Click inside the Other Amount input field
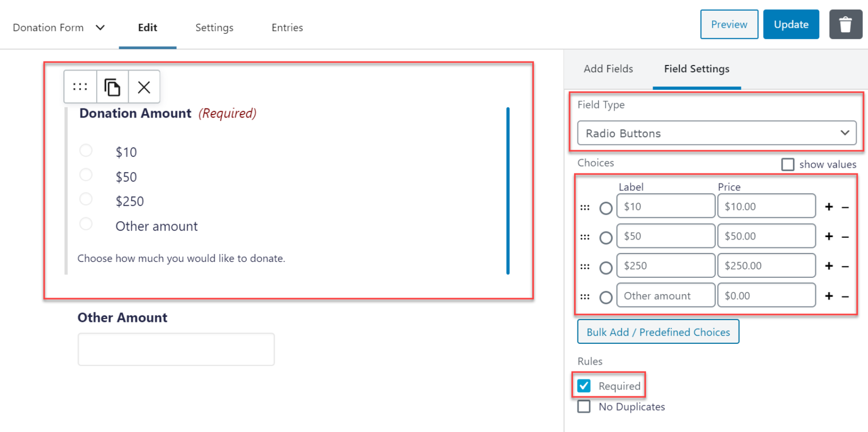 click(176, 349)
